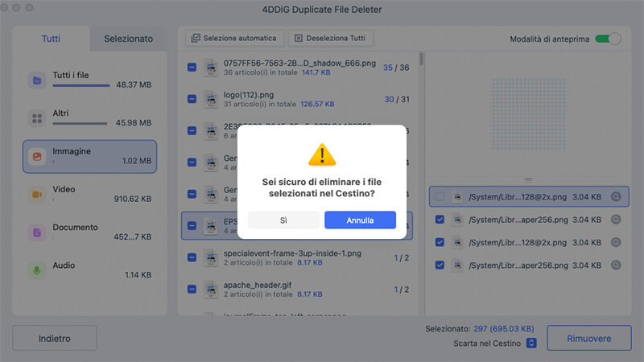Click the apache_header.gif file name

(258, 285)
